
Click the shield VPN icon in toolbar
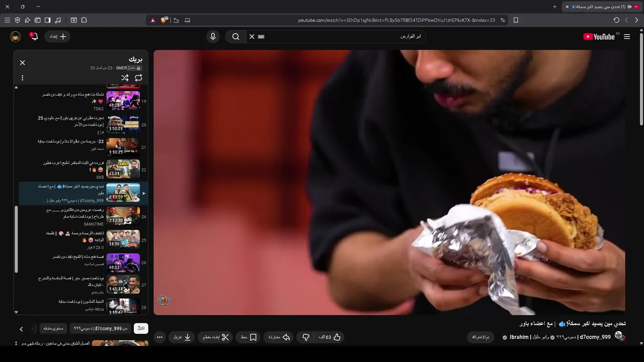click(x=17, y=20)
